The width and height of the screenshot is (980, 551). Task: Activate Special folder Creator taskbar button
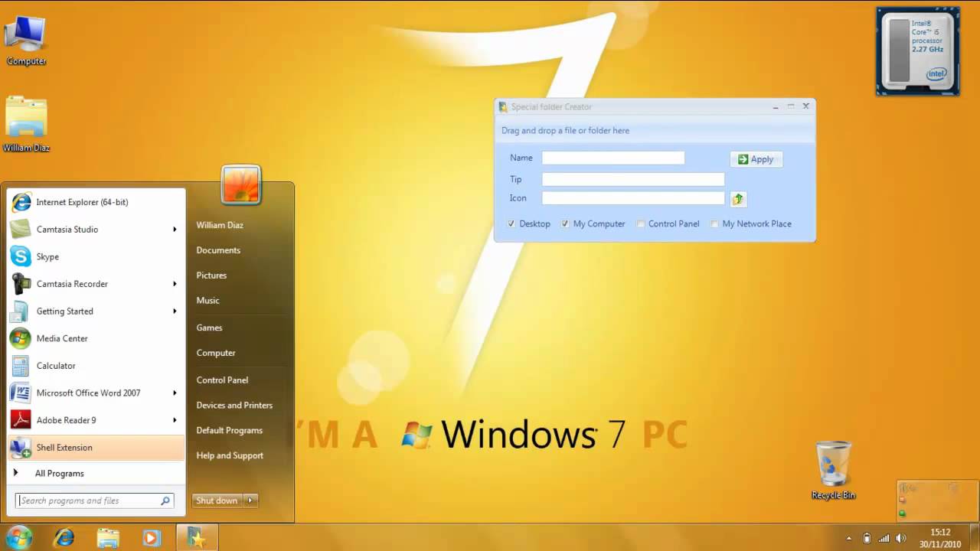197,538
